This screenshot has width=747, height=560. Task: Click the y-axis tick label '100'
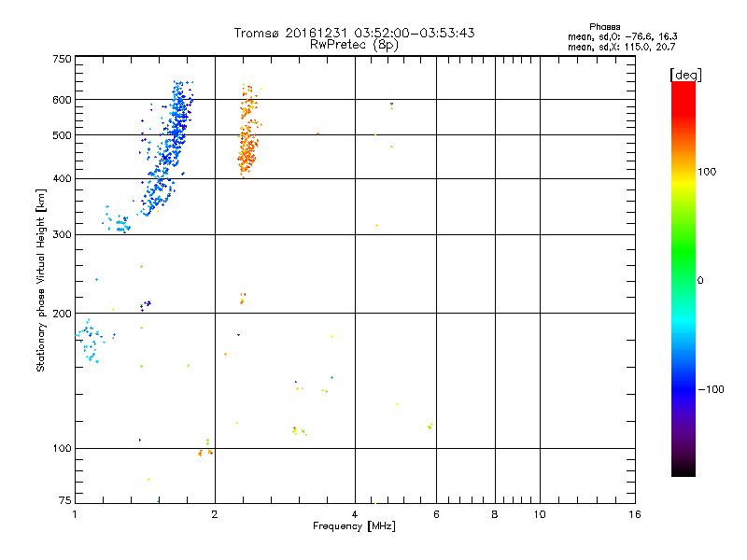coord(63,448)
